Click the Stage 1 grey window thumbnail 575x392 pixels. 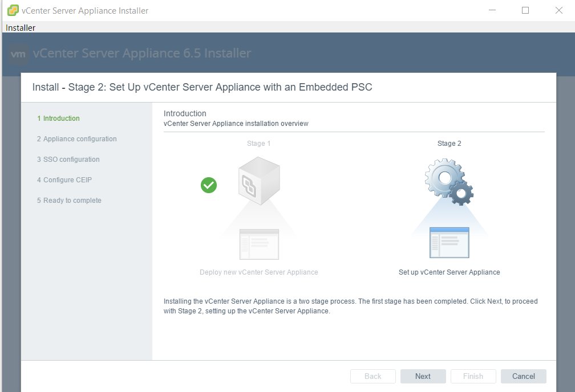[259, 244]
